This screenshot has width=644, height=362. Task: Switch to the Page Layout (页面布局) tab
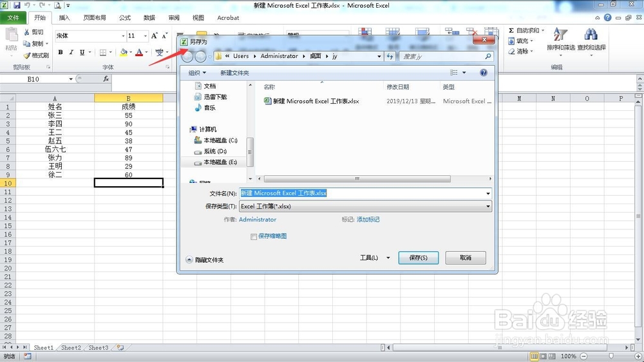pos(95,17)
